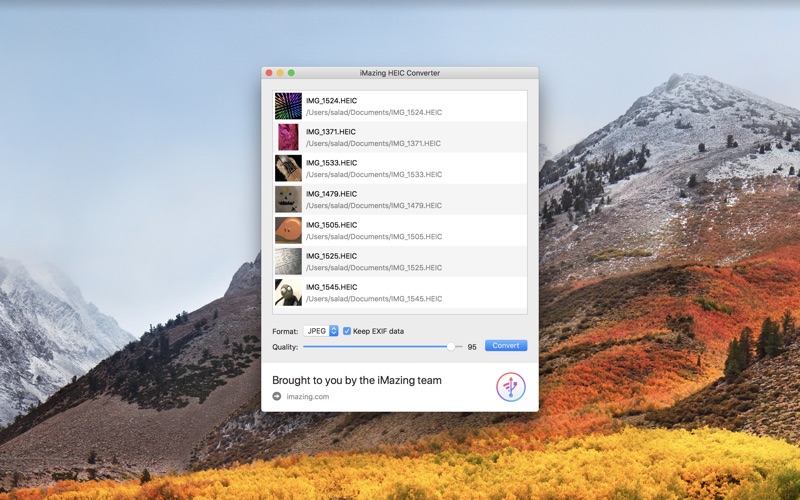This screenshot has width=800, height=500.
Task: Toggle the Keep EXIF data checkbox
Action: pyautogui.click(x=347, y=331)
